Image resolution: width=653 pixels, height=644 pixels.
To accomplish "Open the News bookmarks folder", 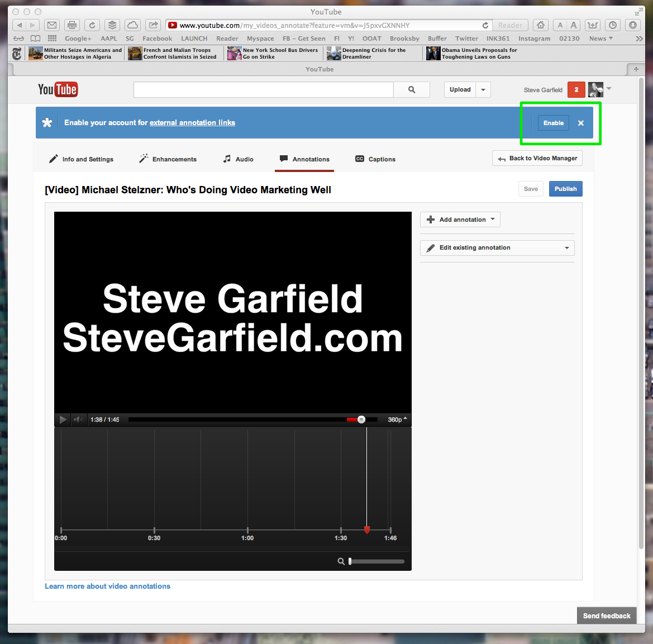I will (x=600, y=39).
